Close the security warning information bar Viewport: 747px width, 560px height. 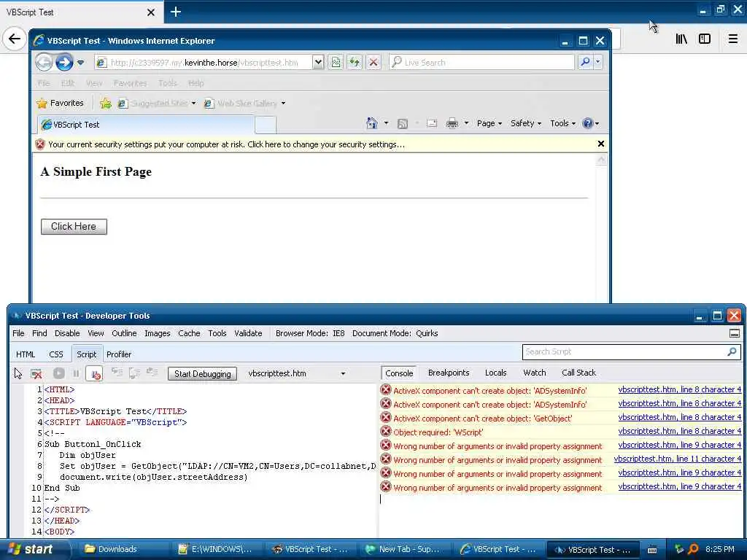(601, 144)
